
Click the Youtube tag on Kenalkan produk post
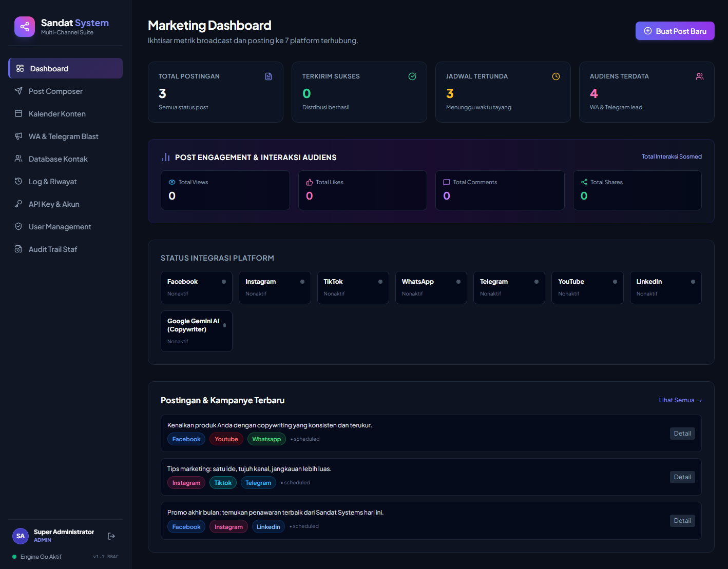(x=226, y=439)
